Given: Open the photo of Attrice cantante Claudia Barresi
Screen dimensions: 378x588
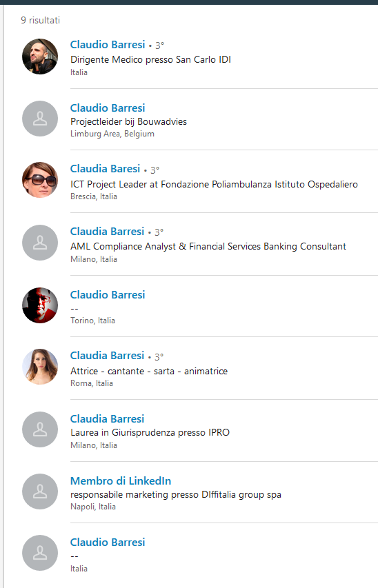Looking at the screenshot, I should (x=40, y=367).
